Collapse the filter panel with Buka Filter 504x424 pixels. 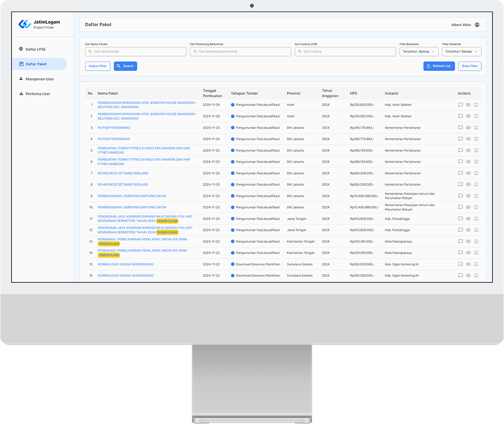coord(469,66)
